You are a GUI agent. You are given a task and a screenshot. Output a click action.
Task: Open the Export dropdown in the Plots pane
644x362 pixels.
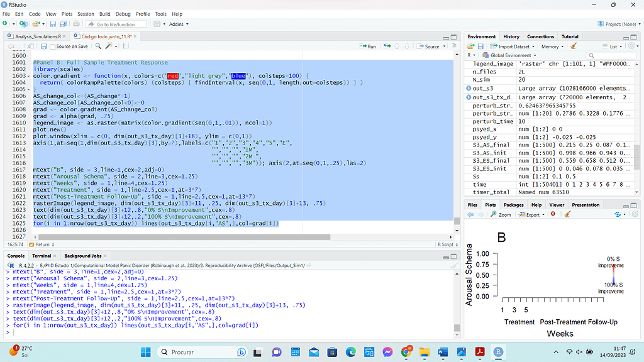(533, 213)
